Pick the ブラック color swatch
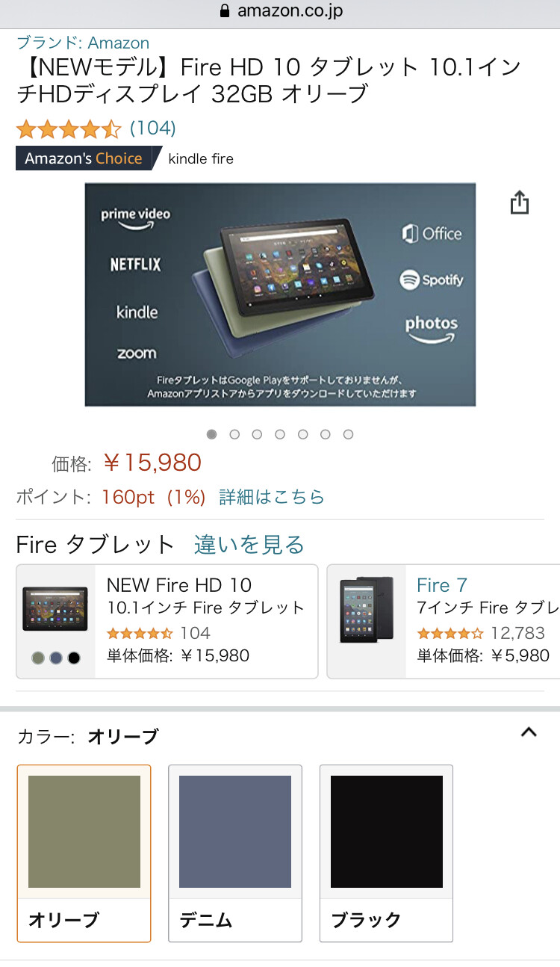This screenshot has width=560, height=967. click(386, 853)
